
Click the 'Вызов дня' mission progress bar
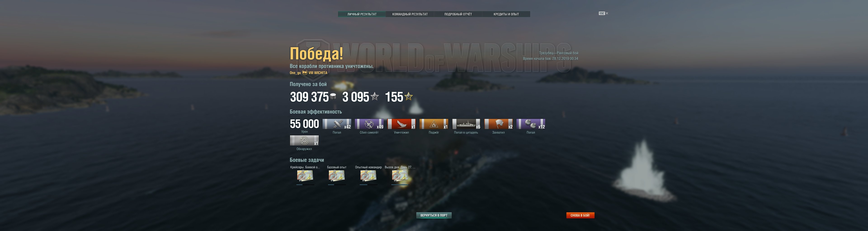point(400,185)
